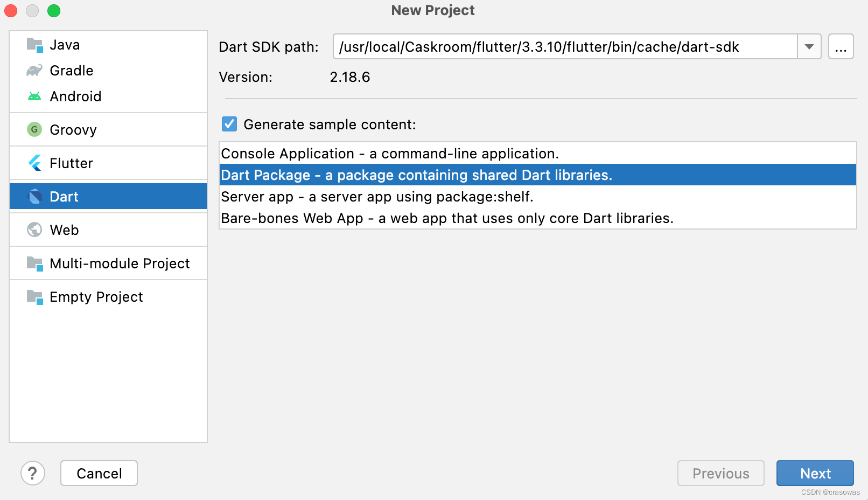Click the Next button
Viewport: 868px width, 500px height.
pyautogui.click(x=815, y=473)
